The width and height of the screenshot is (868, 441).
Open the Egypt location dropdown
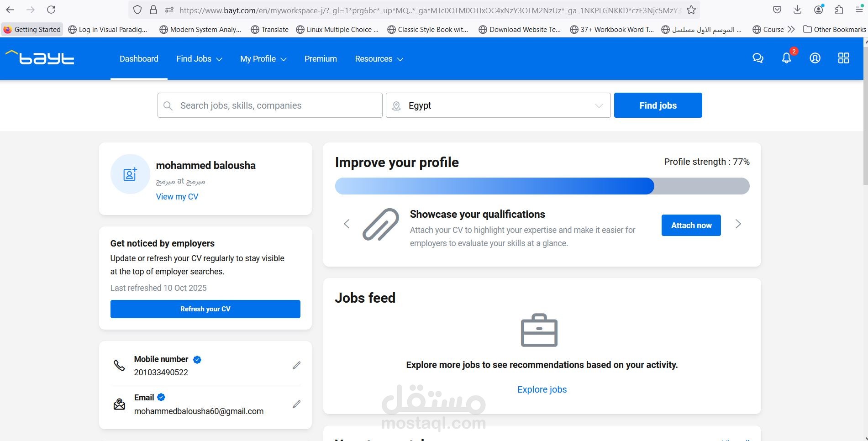(498, 105)
